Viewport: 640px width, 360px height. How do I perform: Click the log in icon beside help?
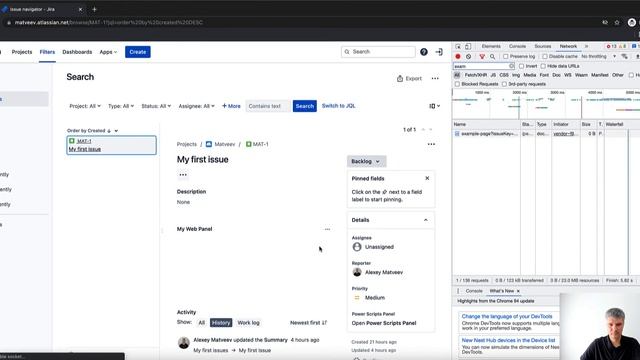tap(439, 52)
